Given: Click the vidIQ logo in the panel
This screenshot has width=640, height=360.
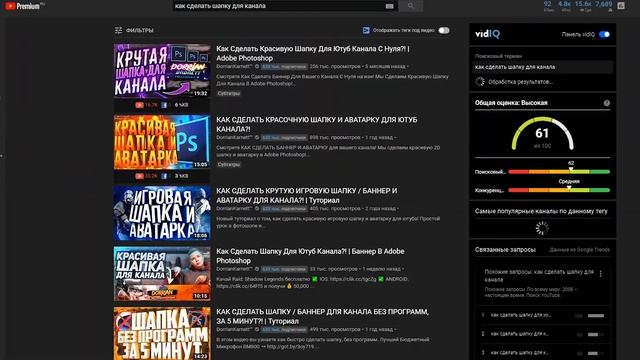Looking at the screenshot, I should pos(487,34).
